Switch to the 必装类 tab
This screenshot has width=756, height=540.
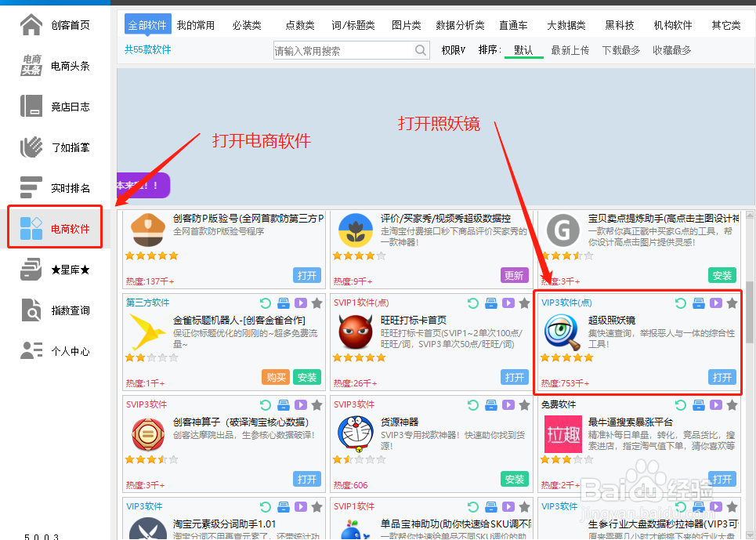coord(247,25)
